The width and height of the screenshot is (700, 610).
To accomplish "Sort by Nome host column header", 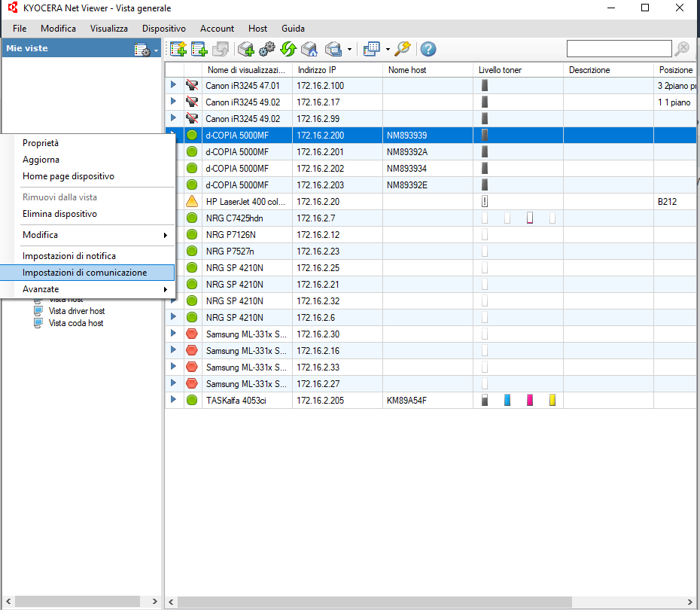I will click(428, 70).
